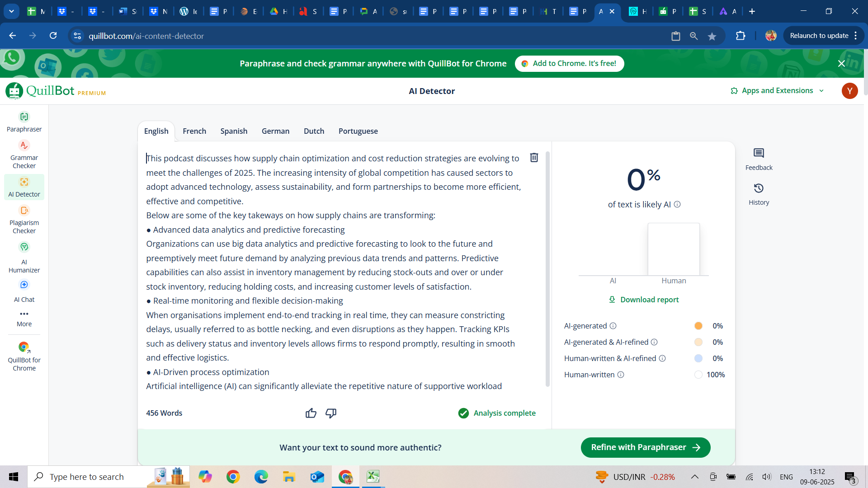Open Microsoft Edge from taskbar

tap(261, 477)
